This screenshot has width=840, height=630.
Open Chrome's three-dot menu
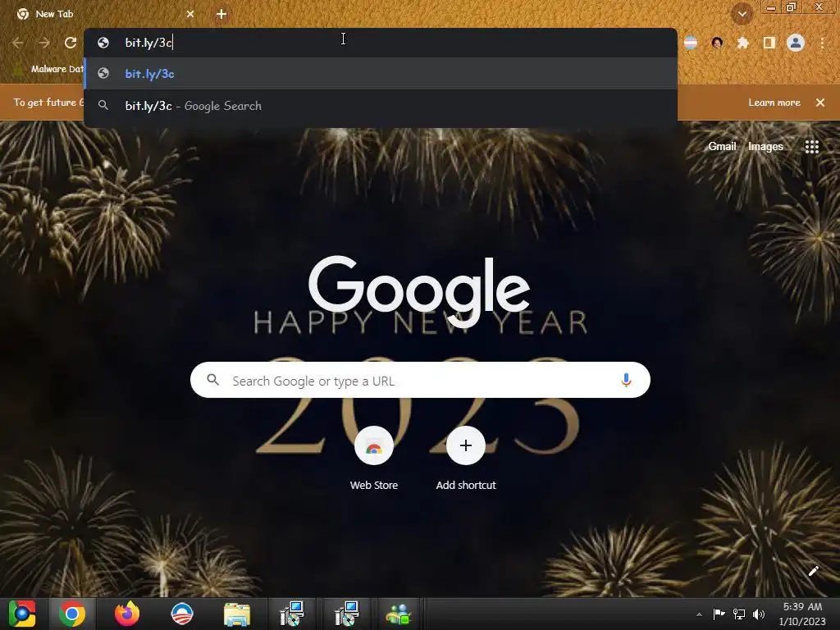[x=822, y=43]
